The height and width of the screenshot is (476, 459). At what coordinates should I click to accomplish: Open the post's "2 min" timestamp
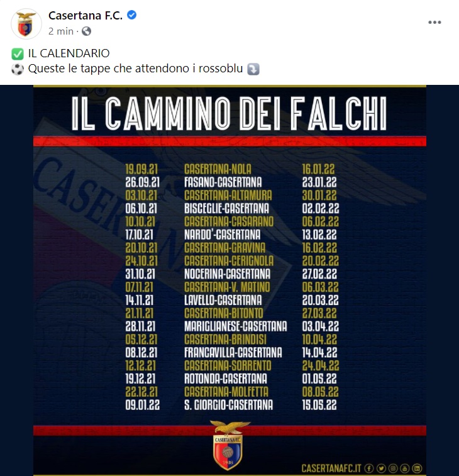click(62, 31)
